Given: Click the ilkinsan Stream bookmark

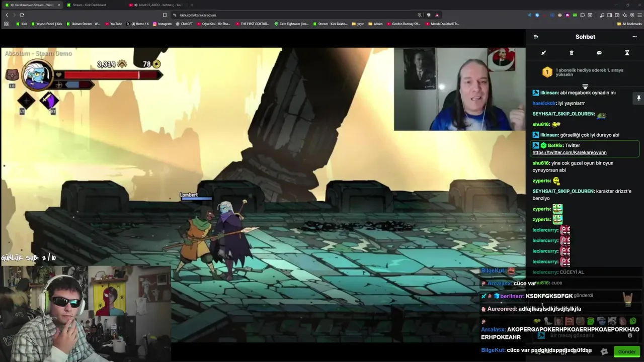Looking at the screenshot, I should pyautogui.click(x=83, y=24).
